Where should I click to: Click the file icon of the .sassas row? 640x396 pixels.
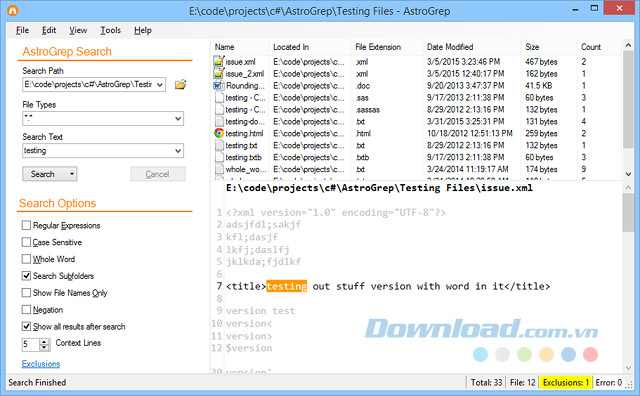219,109
